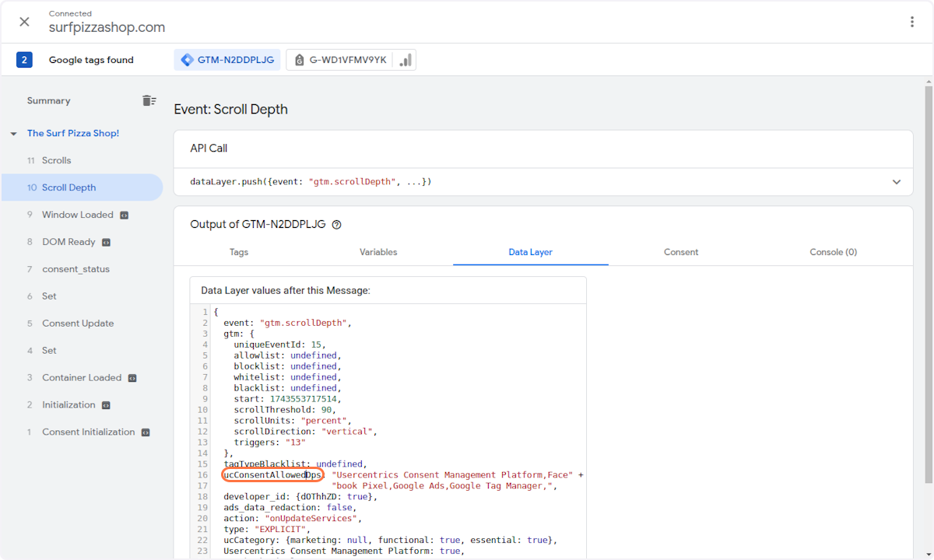The width and height of the screenshot is (934, 560).
Task: Clear the event list with trash icon
Action: (x=149, y=100)
